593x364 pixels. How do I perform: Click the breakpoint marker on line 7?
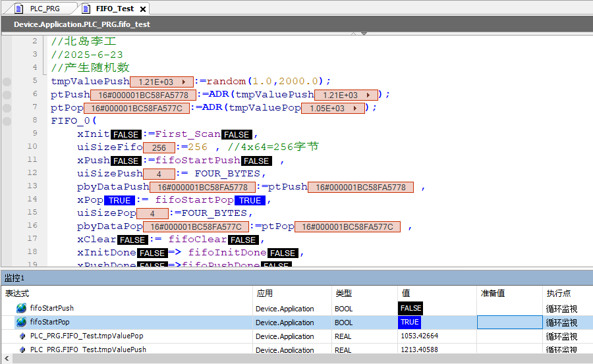[x=7, y=108]
